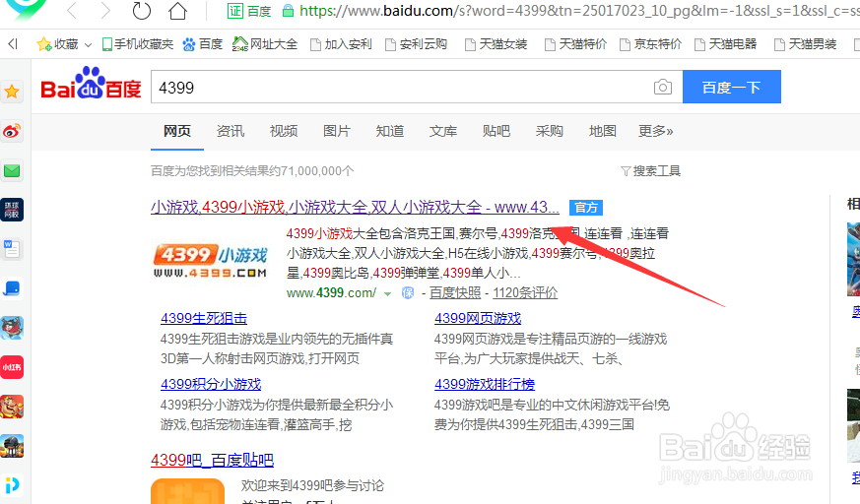Viewport: 860px width, 504px height.
Task: Expand the 更多» tab menu
Action: point(656,131)
